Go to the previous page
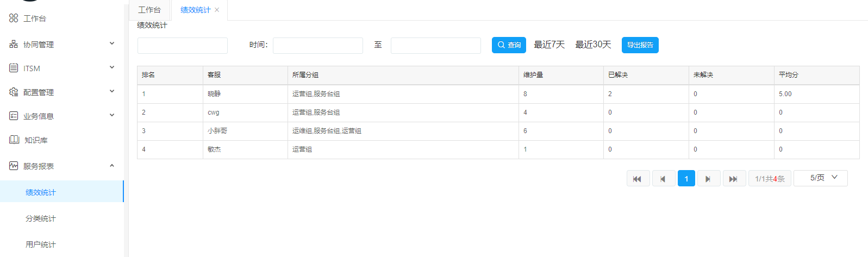The height and width of the screenshot is (257, 868). point(663,178)
